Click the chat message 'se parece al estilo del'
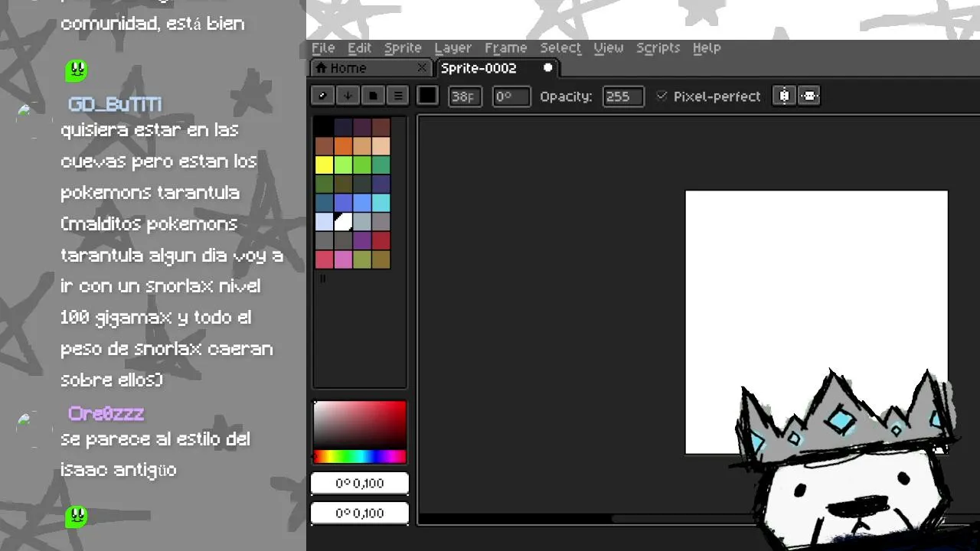This screenshot has width=980, height=551. point(155,439)
